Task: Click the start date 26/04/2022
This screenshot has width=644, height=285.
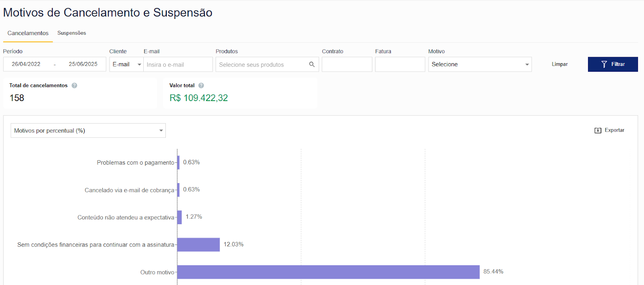Action: coord(26,64)
